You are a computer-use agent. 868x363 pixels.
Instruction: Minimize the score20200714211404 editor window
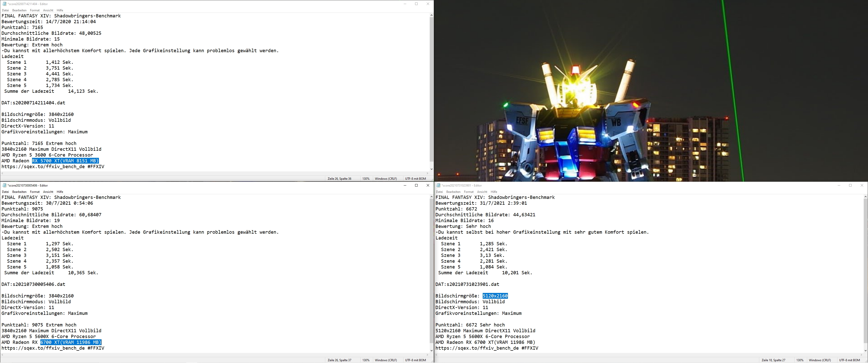coord(405,4)
